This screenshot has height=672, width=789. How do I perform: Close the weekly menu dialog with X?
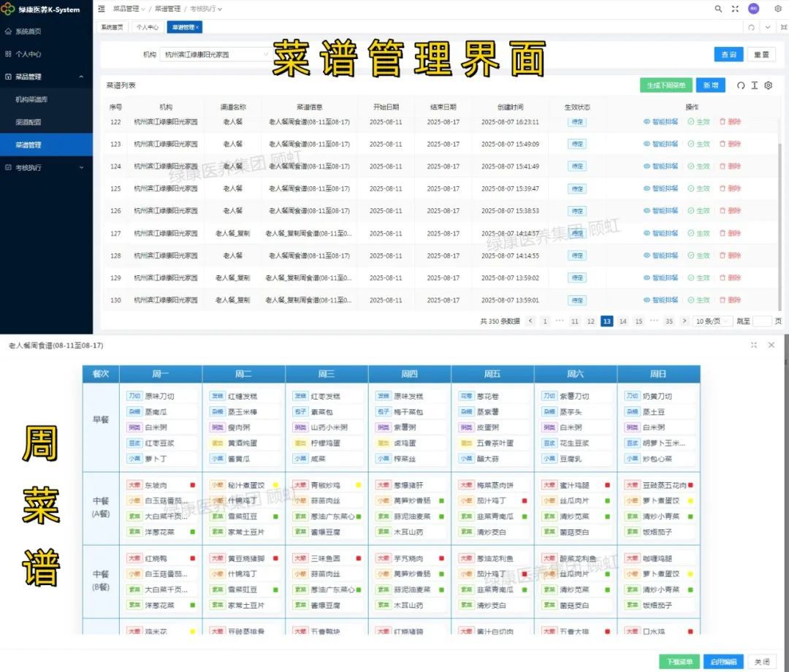[x=771, y=345]
